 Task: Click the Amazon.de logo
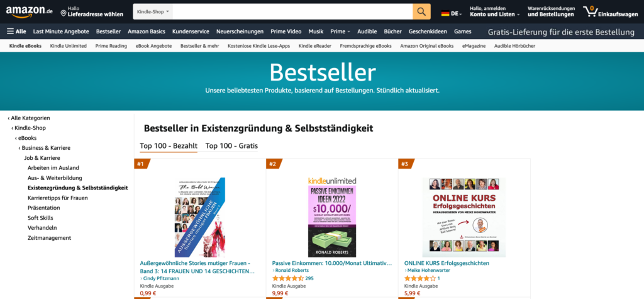(29, 12)
